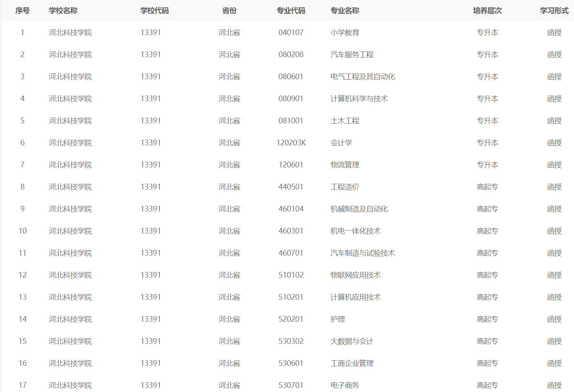Click 高起专 in the 工程造价 row
The height and width of the screenshot is (392, 574).
[487, 187]
